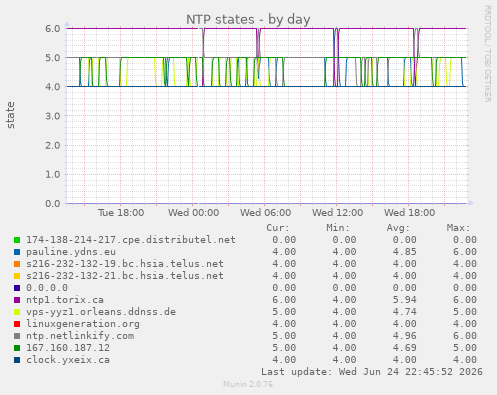Click the purple swatch for ntp1.torix.ca
497x395 pixels.
point(17,300)
